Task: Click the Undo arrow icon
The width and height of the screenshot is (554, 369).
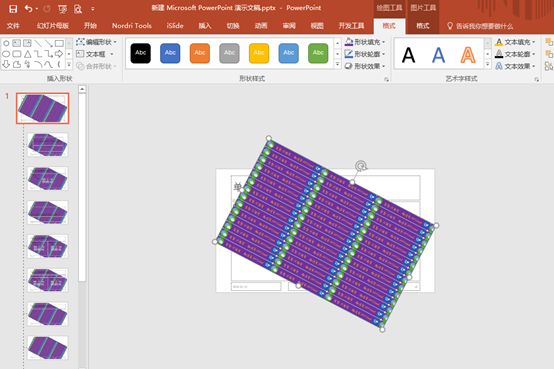Action: (29, 9)
